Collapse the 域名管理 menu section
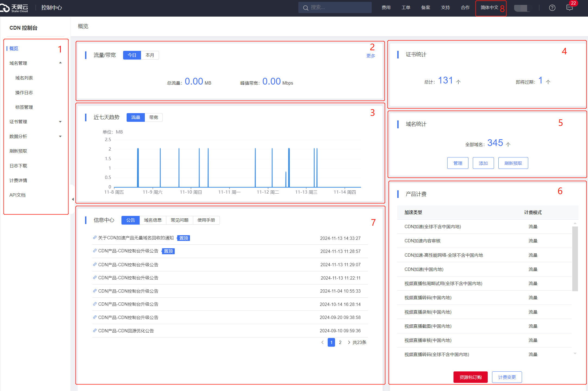 point(60,63)
